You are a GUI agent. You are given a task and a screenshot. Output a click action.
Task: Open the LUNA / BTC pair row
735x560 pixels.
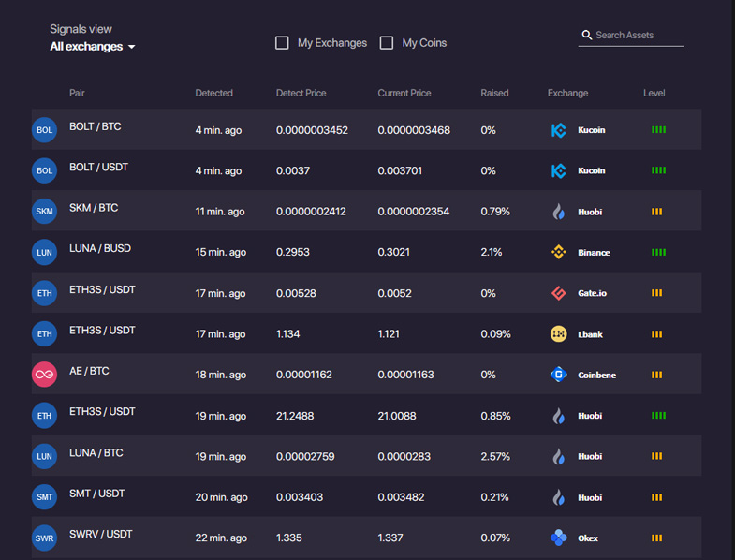tap(366, 456)
